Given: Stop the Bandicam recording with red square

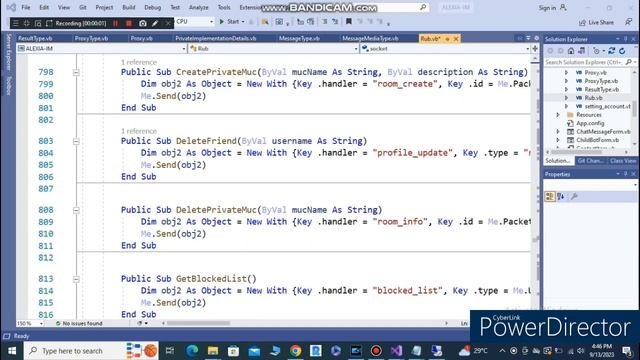Looking at the screenshot, I should click(x=129, y=23).
